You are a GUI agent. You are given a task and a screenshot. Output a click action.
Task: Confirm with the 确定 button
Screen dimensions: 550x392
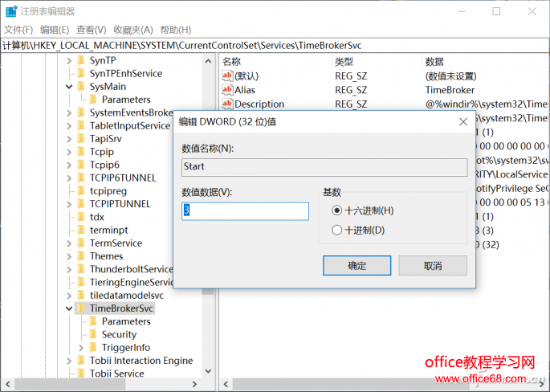356,265
